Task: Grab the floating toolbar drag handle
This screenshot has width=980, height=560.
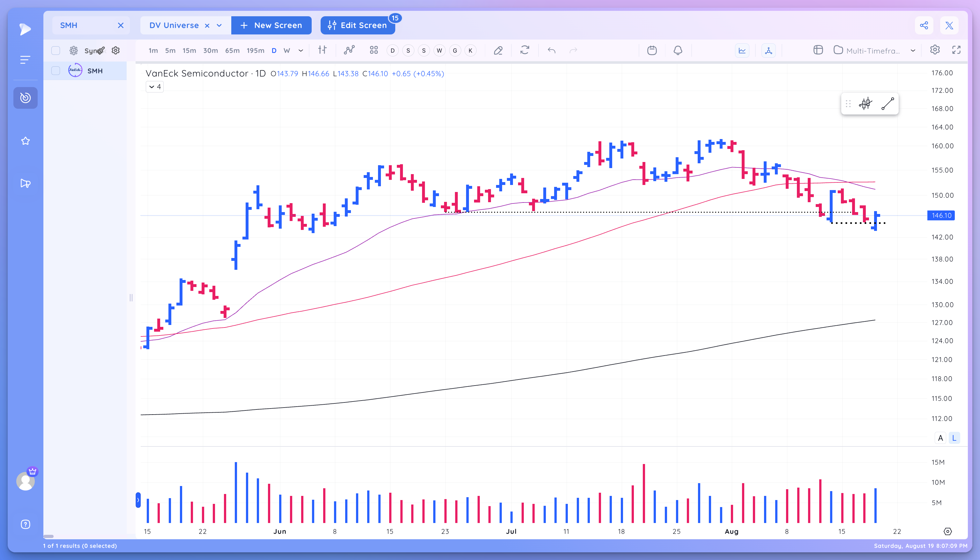Action: [x=848, y=103]
